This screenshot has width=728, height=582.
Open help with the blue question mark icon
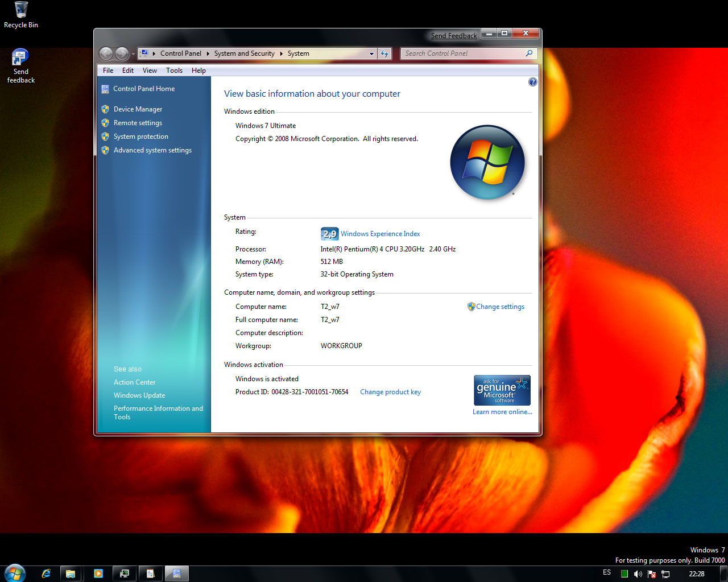tap(532, 82)
